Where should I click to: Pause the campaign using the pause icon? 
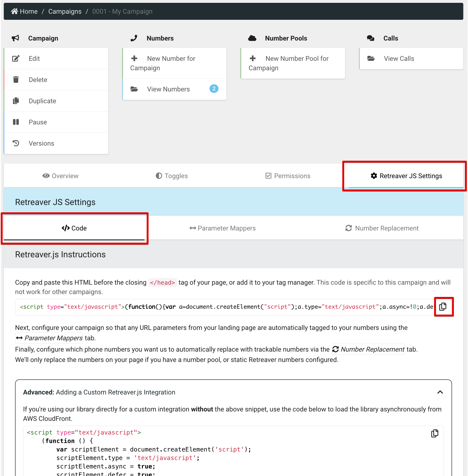(16, 122)
